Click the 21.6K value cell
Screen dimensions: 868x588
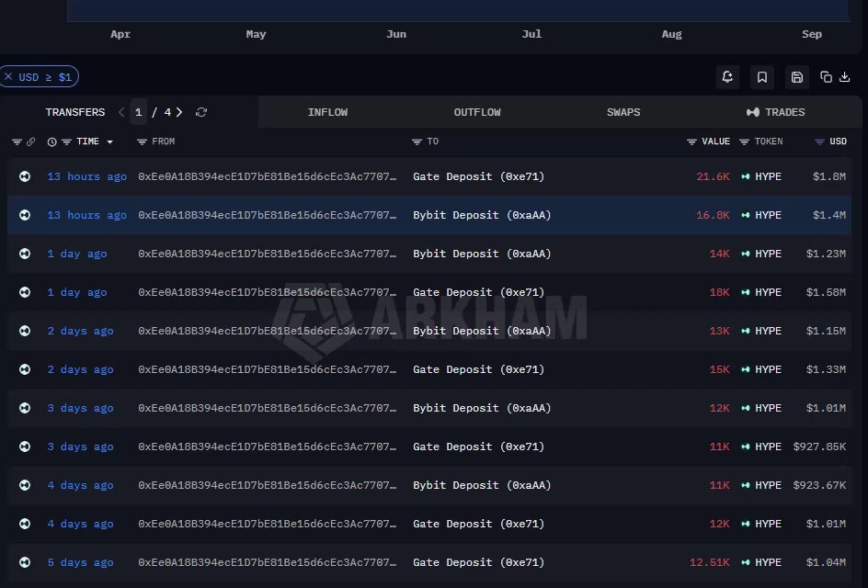click(713, 176)
